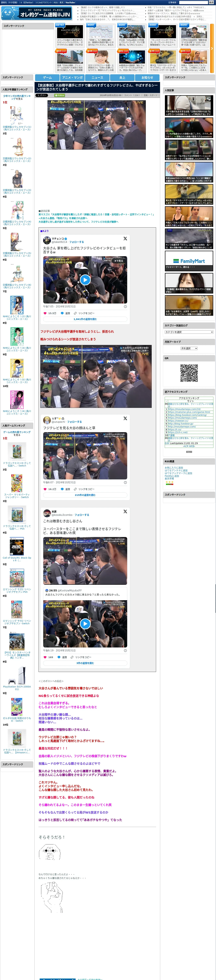Open the 127RT Monster Hunter Wilds thumbnail
The width and height of the screenshot is (216, 980).
(70, 31)
